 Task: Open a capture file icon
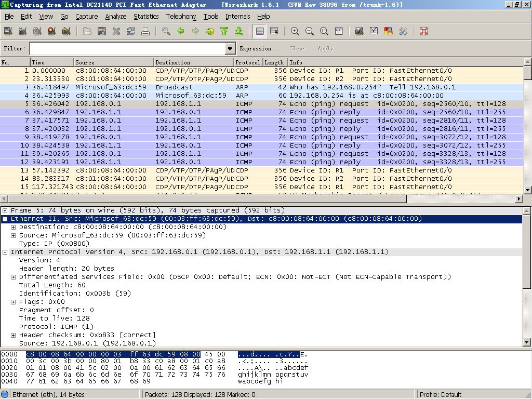87,31
